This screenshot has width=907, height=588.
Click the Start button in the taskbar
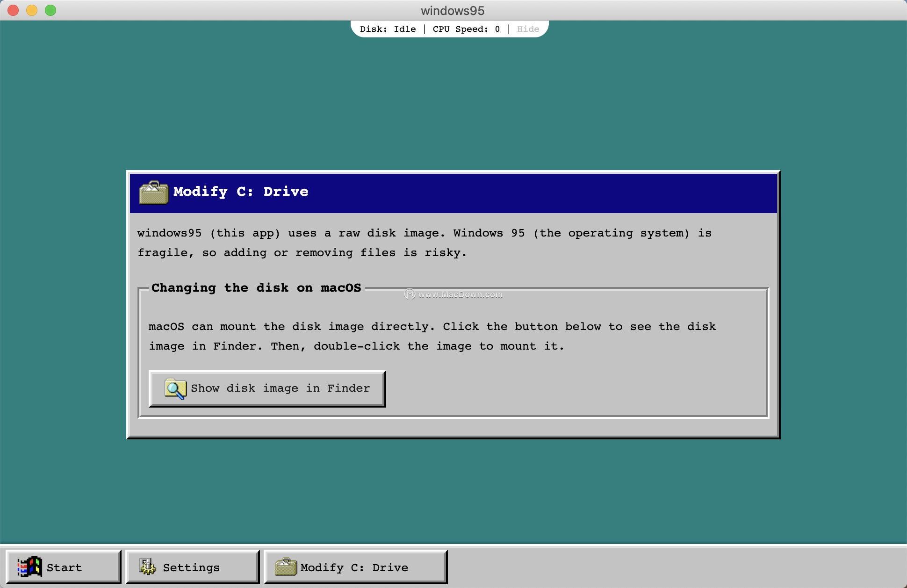click(64, 567)
